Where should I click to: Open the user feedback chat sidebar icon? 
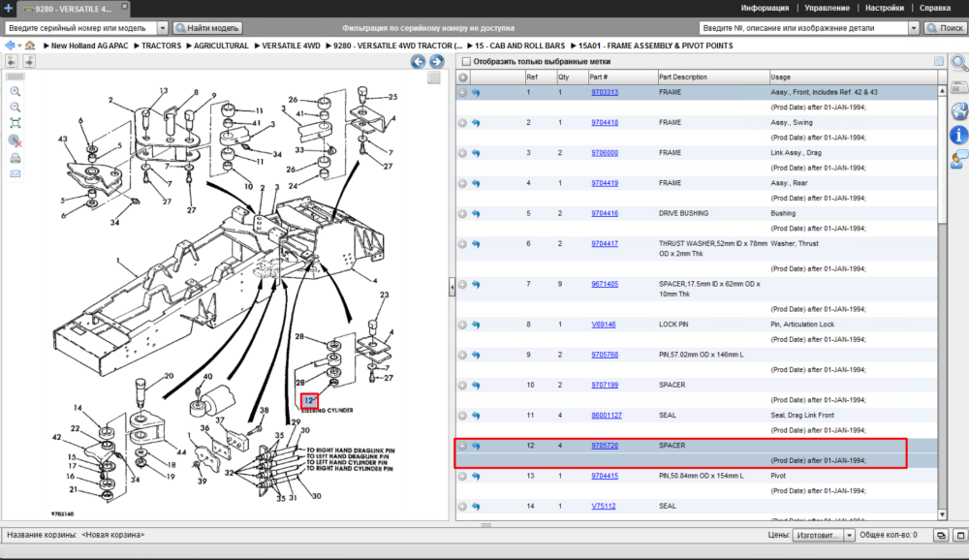pyautogui.click(x=959, y=160)
